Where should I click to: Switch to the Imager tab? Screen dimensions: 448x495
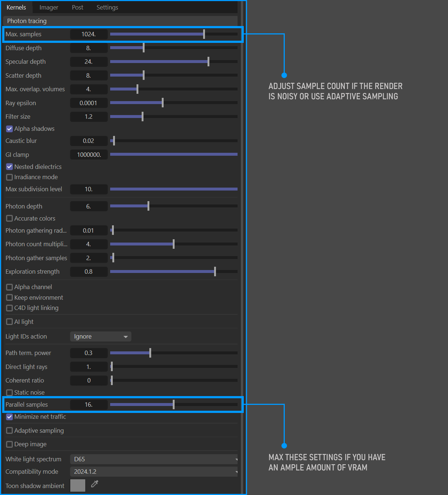[49, 7]
